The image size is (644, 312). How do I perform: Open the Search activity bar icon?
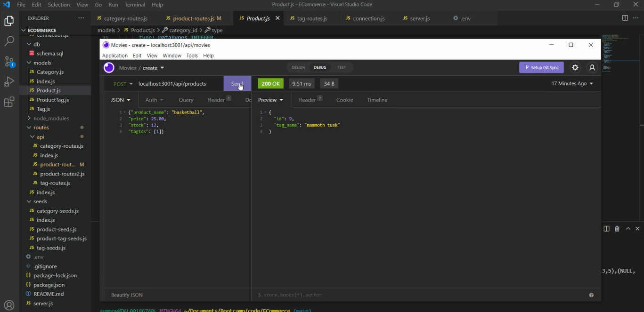pyautogui.click(x=9, y=41)
